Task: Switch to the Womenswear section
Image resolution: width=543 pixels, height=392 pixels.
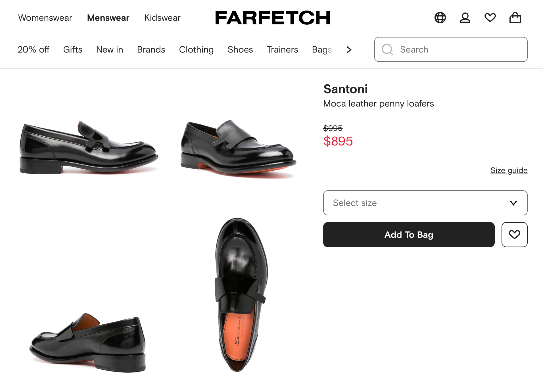Action: pyautogui.click(x=45, y=18)
